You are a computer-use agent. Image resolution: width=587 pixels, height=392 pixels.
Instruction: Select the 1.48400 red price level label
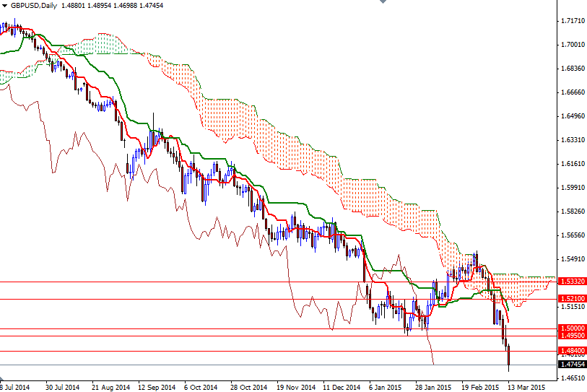572,351
